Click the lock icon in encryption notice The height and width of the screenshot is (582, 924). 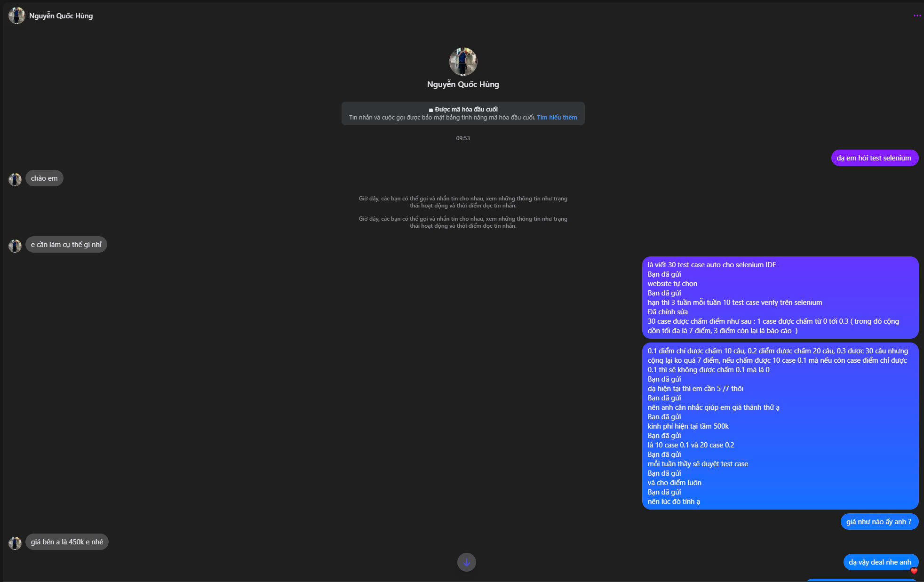[x=430, y=110]
